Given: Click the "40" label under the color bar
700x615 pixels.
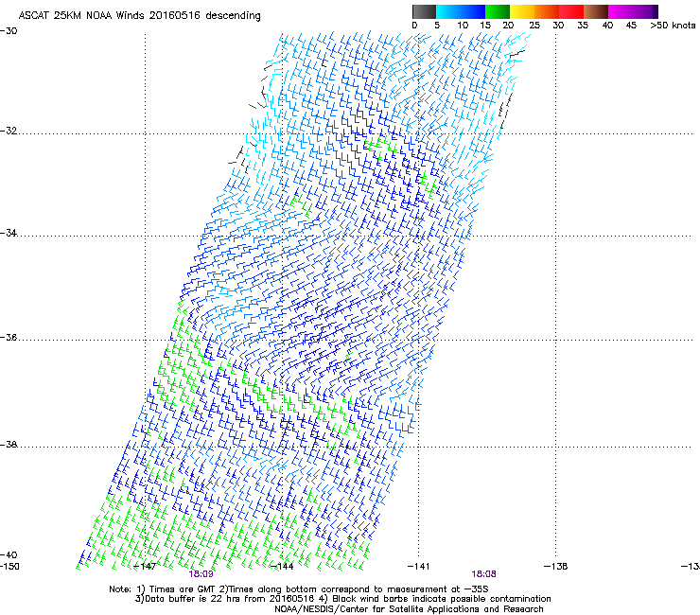Looking at the screenshot, I should pos(607,25).
